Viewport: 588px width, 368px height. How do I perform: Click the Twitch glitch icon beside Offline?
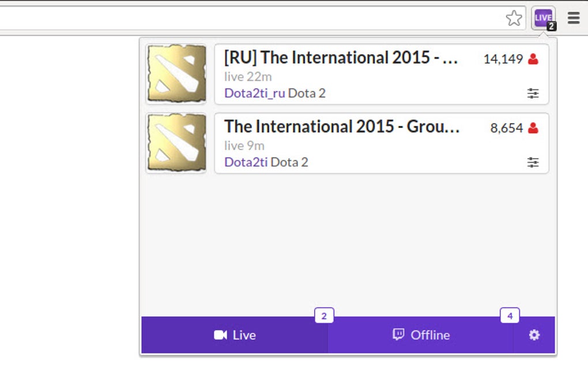398,335
